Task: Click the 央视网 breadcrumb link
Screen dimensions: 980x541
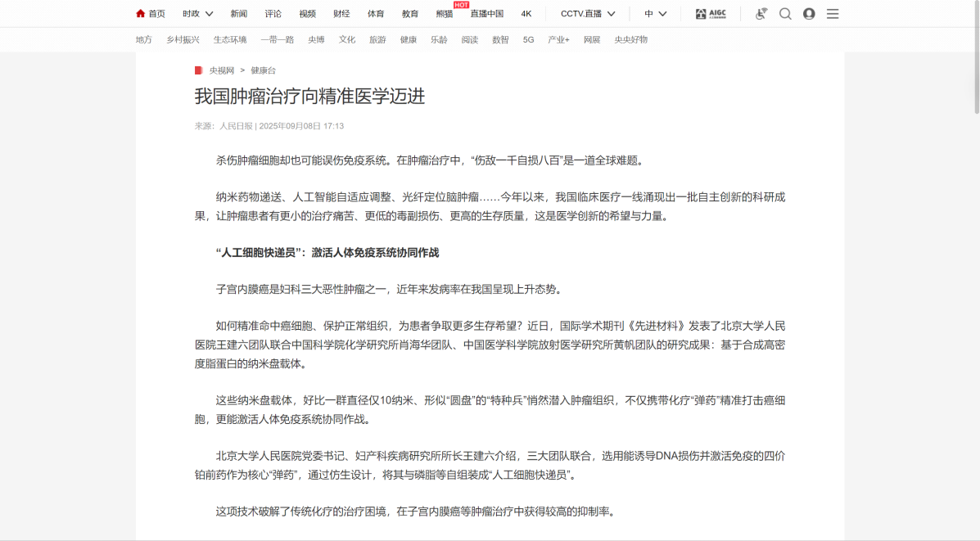Action: pos(222,70)
